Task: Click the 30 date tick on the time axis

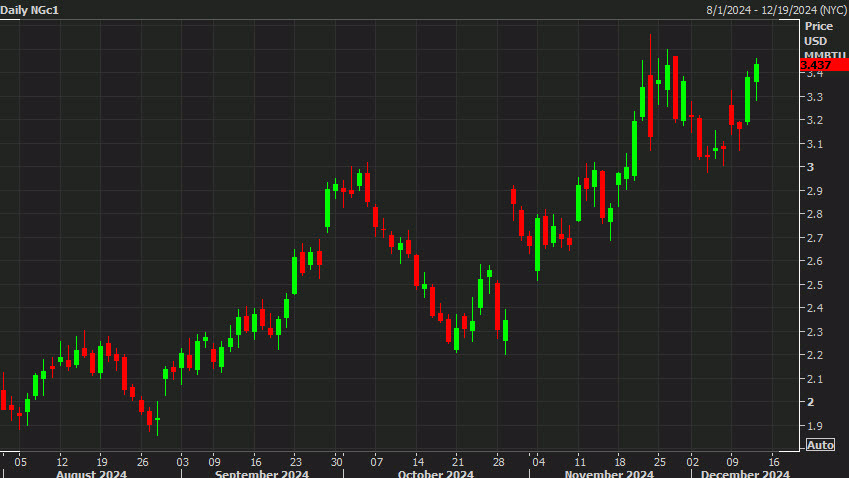Action: coord(337,462)
